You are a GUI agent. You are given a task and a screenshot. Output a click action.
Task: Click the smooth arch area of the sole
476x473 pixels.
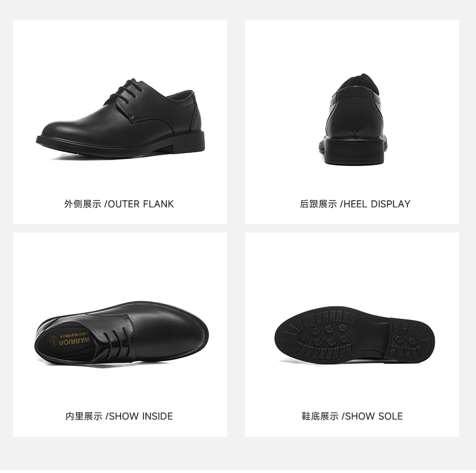(x=372, y=333)
